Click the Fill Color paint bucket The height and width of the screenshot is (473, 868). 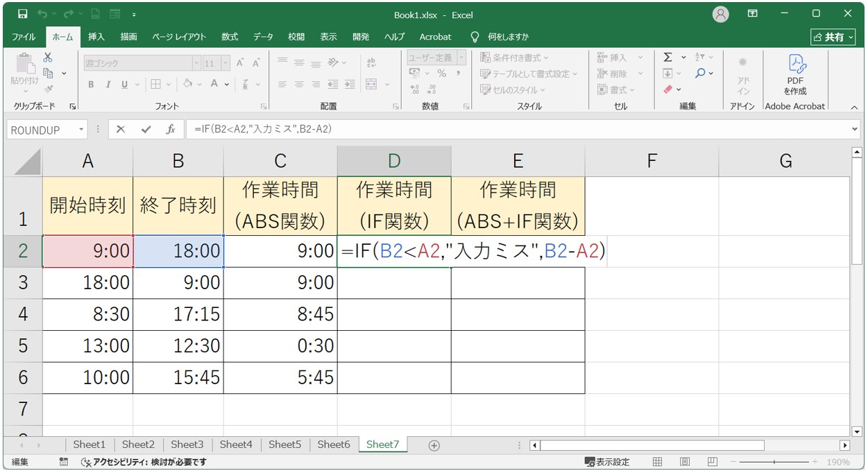pos(187,85)
